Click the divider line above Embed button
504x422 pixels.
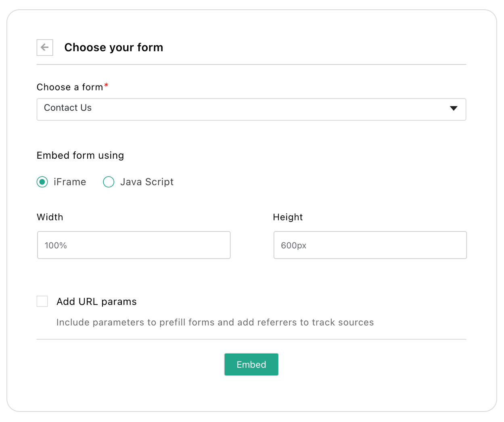(x=251, y=339)
